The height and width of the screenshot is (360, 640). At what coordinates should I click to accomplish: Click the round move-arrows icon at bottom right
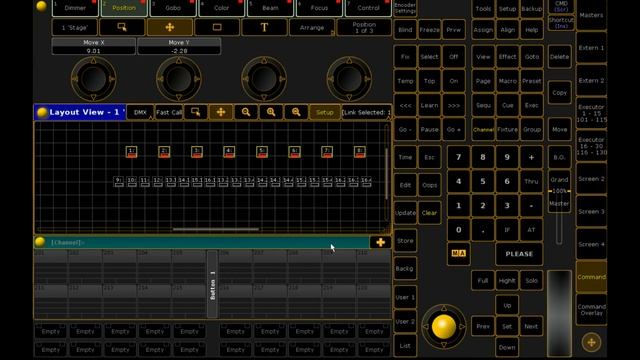pos(591,342)
